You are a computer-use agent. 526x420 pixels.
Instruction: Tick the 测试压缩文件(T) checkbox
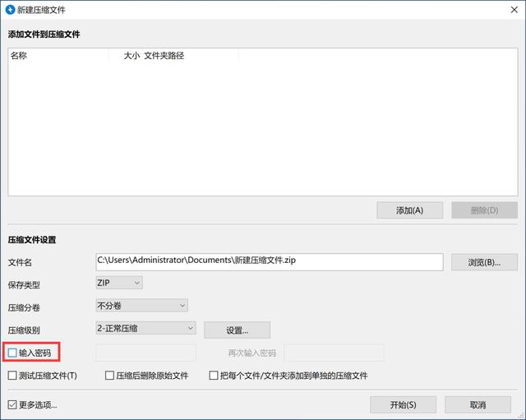12,375
